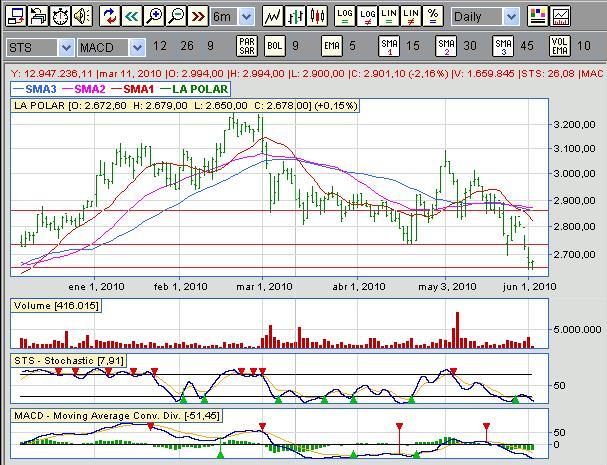Toggle the speaker sound icon

tap(82, 16)
